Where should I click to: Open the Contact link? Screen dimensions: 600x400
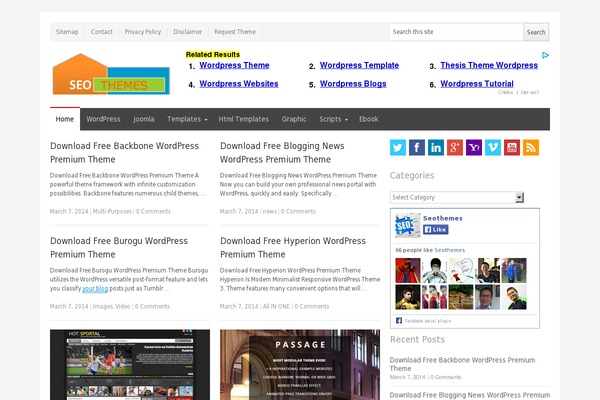(101, 32)
